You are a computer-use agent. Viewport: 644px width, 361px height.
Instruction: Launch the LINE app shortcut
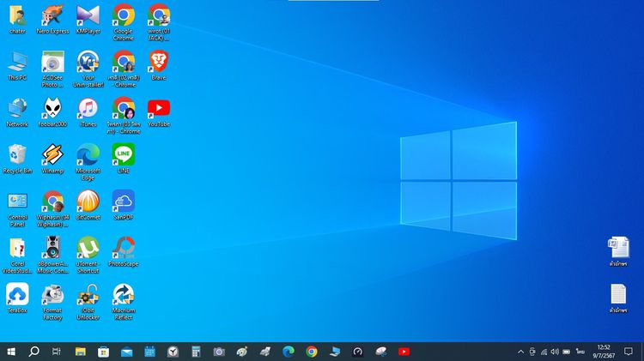click(123, 159)
